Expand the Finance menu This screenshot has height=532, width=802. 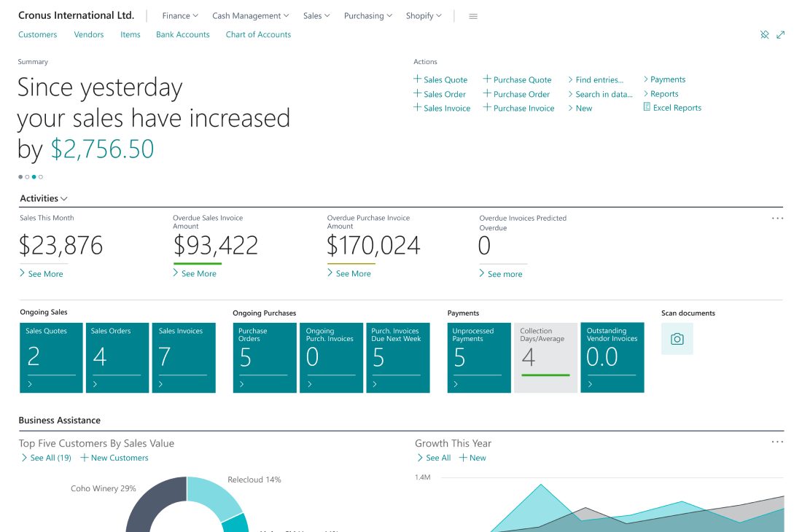(x=180, y=16)
